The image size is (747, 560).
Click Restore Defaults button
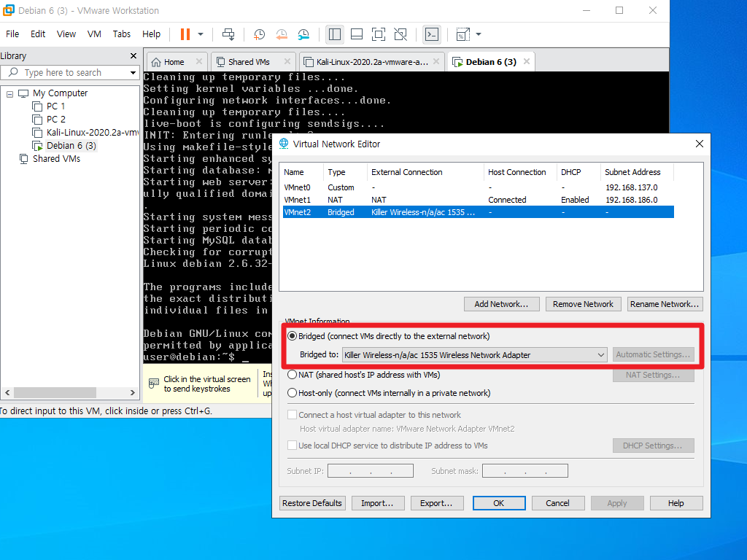[x=312, y=503]
